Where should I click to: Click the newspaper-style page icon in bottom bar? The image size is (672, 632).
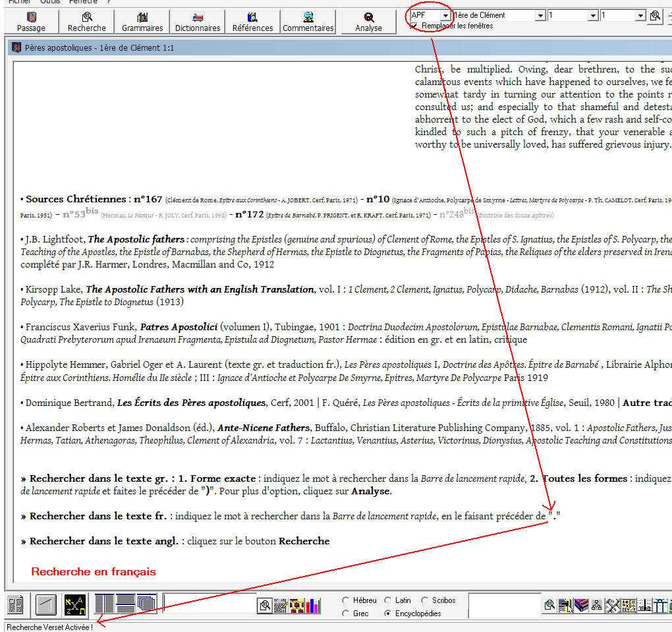click(15, 605)
